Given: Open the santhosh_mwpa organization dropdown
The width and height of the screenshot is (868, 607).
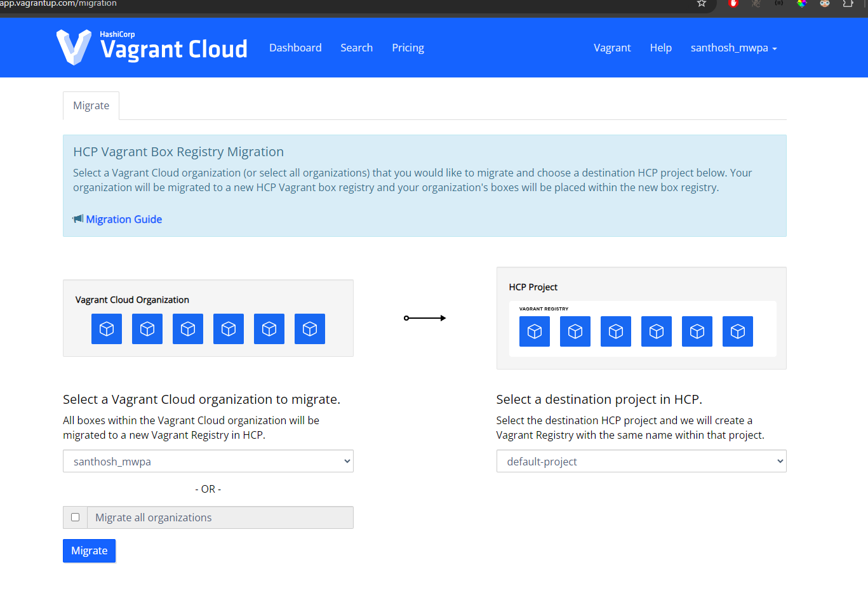Looking at the screenshot, I should coord(208,462).
